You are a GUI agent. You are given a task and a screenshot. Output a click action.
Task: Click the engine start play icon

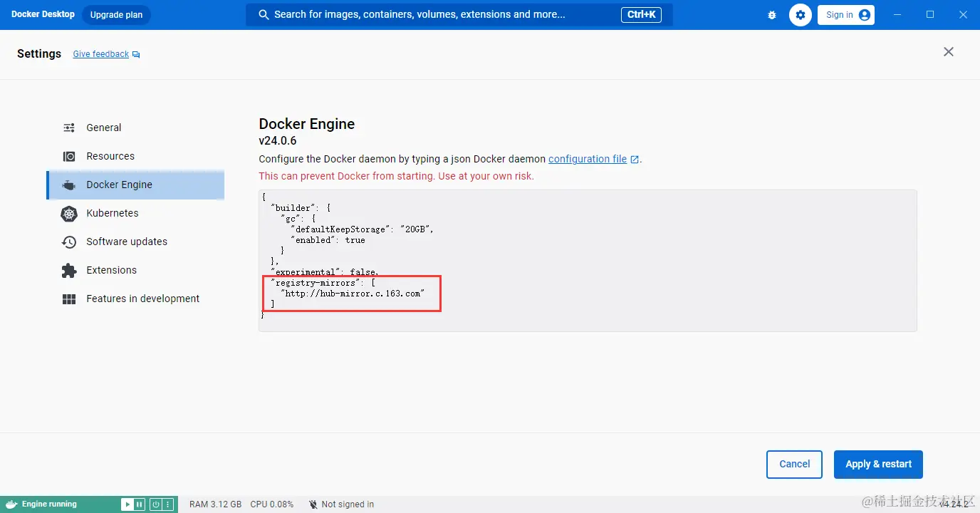click(x=127, y=504)
